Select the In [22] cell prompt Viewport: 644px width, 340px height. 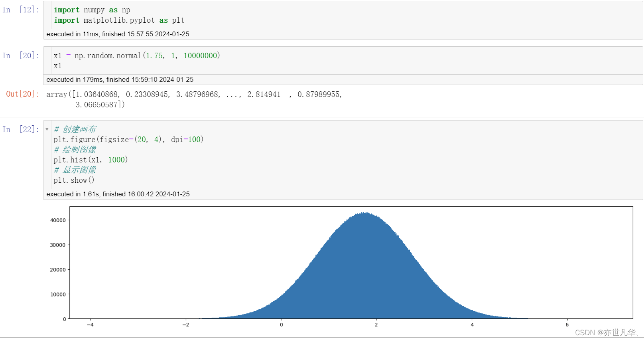tap(21, 129)
